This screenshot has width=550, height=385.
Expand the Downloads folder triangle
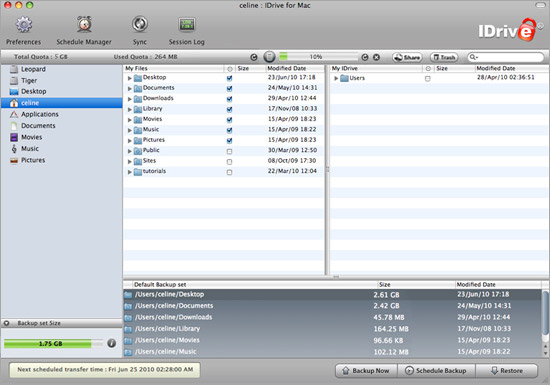click(129, 99)
